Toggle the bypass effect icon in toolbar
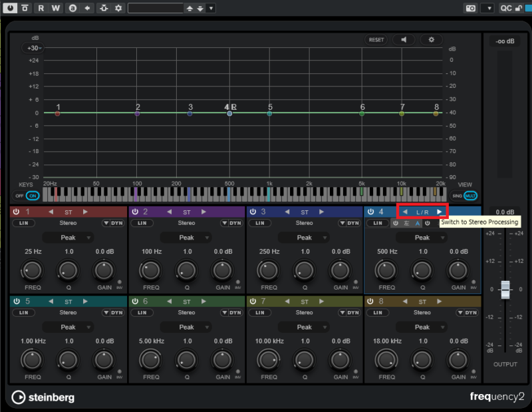Screen dimensions: 532x412 tap(25, 8)
